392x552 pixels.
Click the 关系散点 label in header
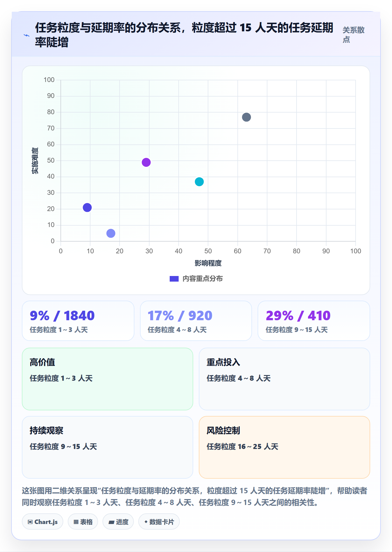pyautogui.click(x=353, y=35)
